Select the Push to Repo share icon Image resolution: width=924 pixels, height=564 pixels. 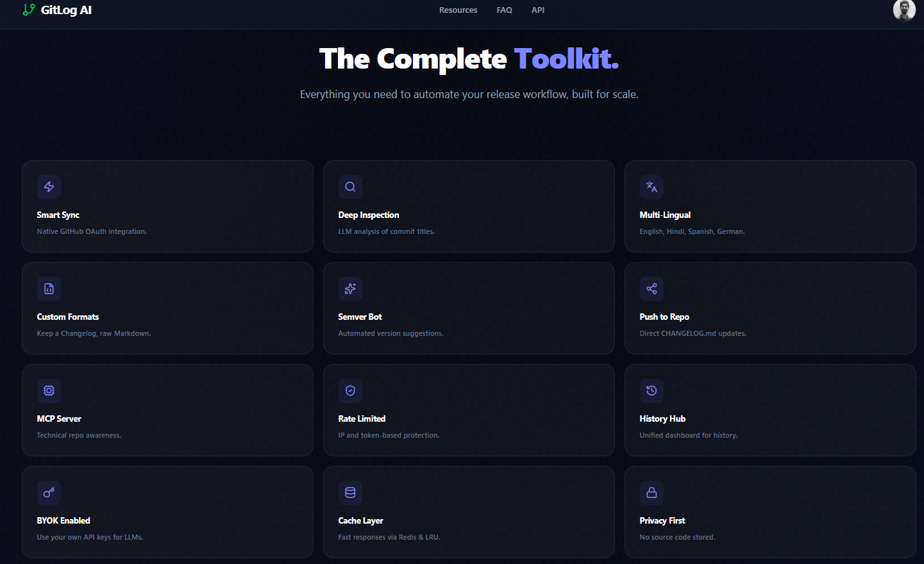pyautogui.click(x=651, y=289)
